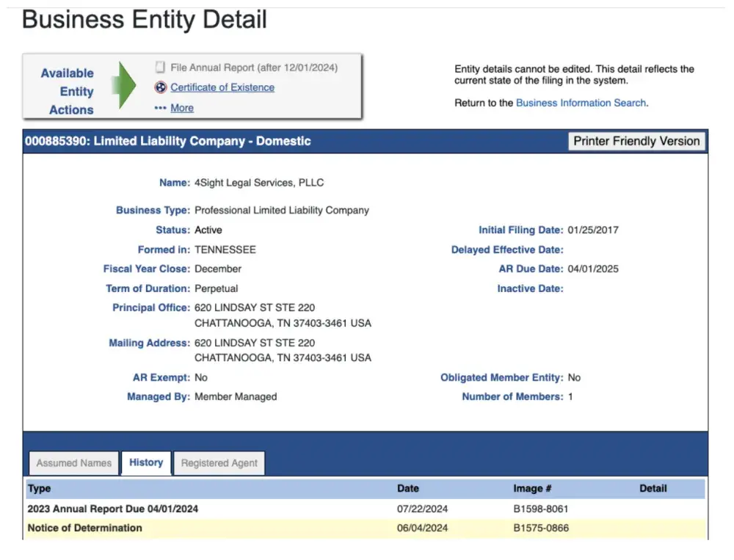Click the Type column header
This screenshot has height=560, width=734.
(40, 489)
